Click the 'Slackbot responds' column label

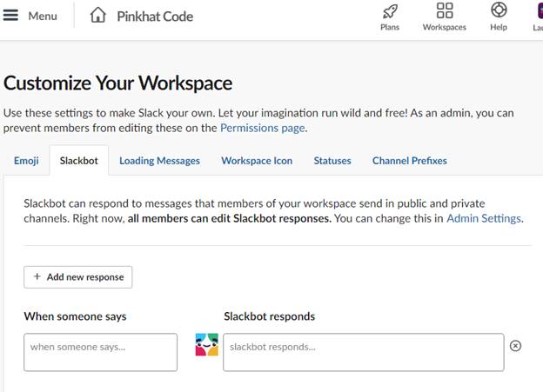click(270, 316)
